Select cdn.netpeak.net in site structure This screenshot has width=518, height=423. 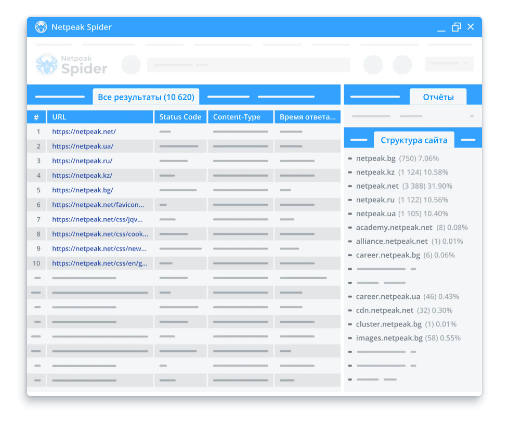pyautogui.click(x=385, y=310)
